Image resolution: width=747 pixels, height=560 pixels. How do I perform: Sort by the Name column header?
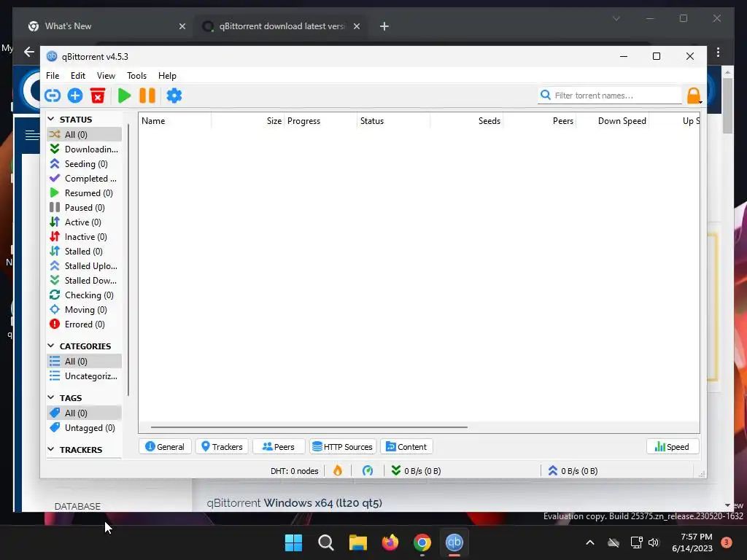[x=175, y=121]
